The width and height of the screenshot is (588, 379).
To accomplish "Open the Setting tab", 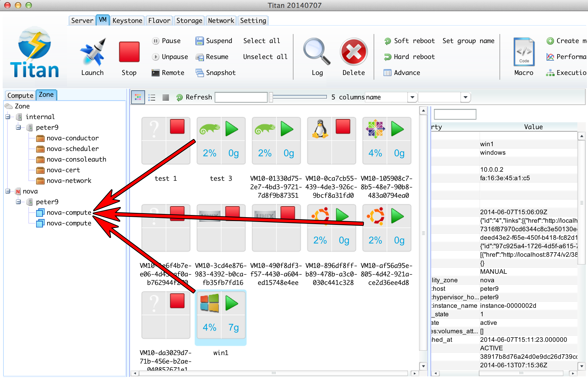I will (x=253, y=21).
